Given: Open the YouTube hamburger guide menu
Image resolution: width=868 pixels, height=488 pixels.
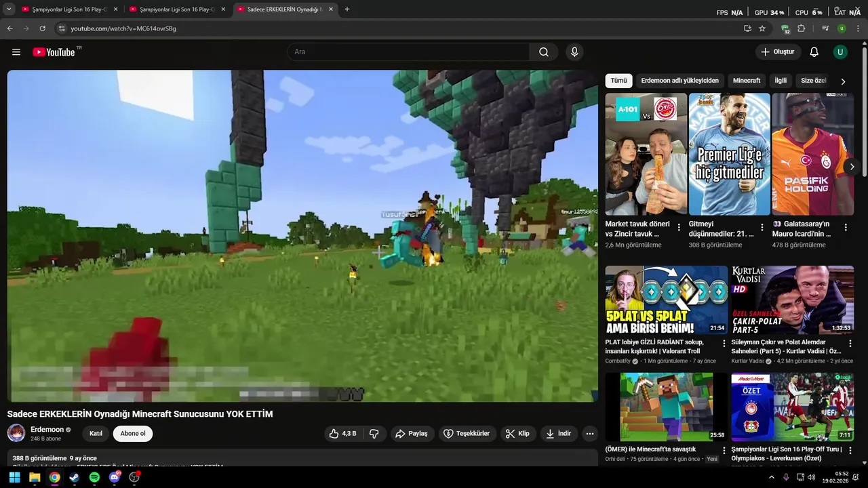Looking at the screenshot, I should 16,52.
